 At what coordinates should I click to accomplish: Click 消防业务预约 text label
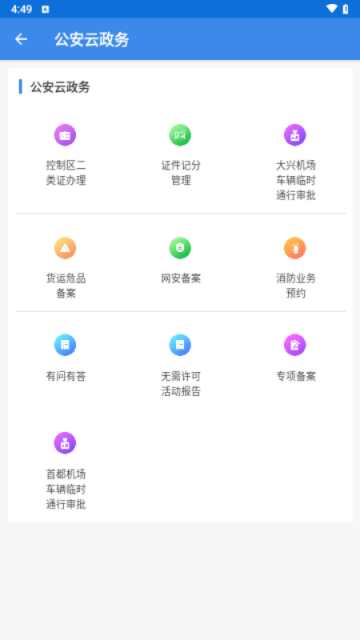pyautogui.click(x=296, y=286)
